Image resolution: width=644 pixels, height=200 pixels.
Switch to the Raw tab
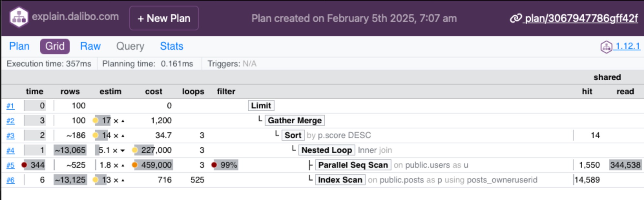[x=90, y=46]
